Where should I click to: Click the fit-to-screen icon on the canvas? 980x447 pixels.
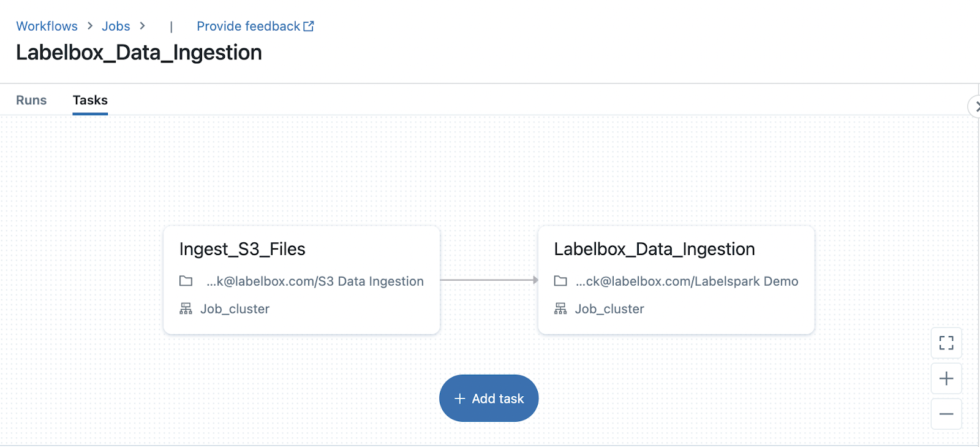946,343
